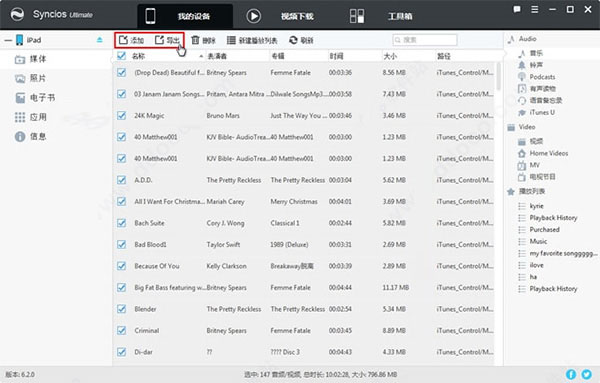Click the search input field
Image resolution: width=600 pixels, height=383 pixels.
point(425,40)
